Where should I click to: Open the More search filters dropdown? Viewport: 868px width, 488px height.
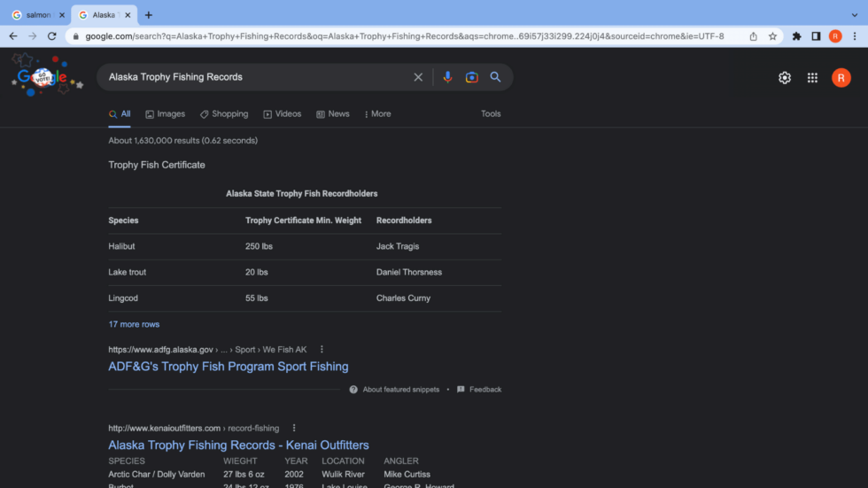(x=377, y=114)
